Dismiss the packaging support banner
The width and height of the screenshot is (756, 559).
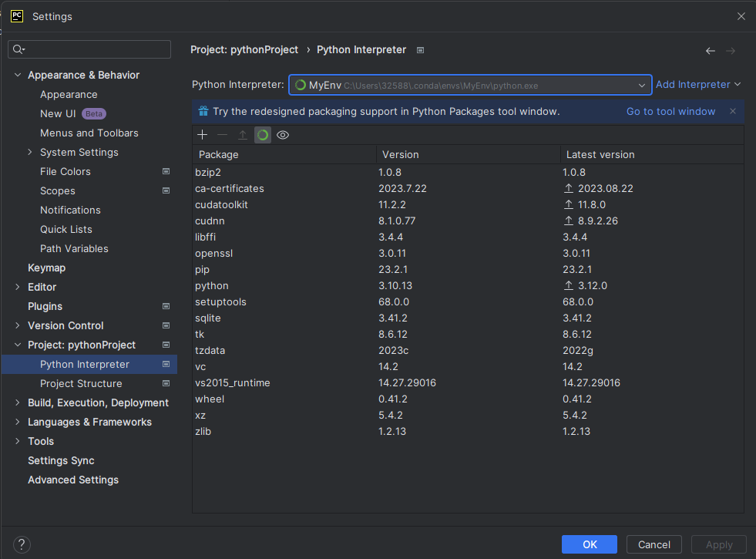click(733, 111)
